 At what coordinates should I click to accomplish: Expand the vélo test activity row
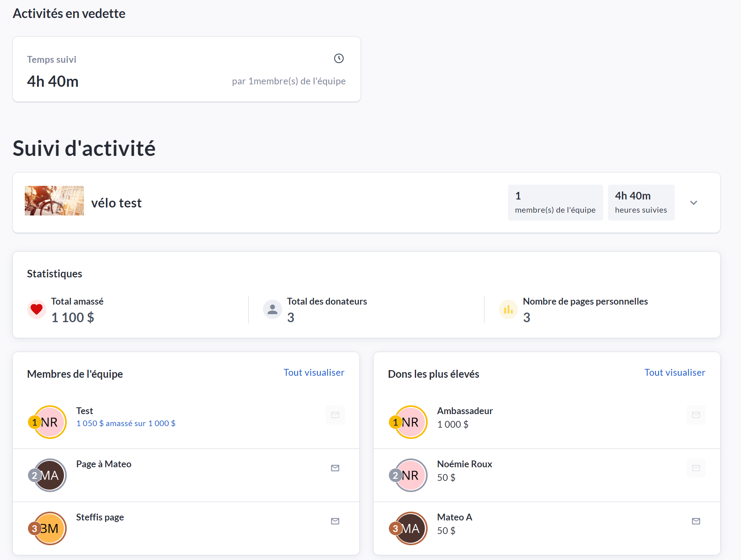pyautogui.click(x=693, y=203)
